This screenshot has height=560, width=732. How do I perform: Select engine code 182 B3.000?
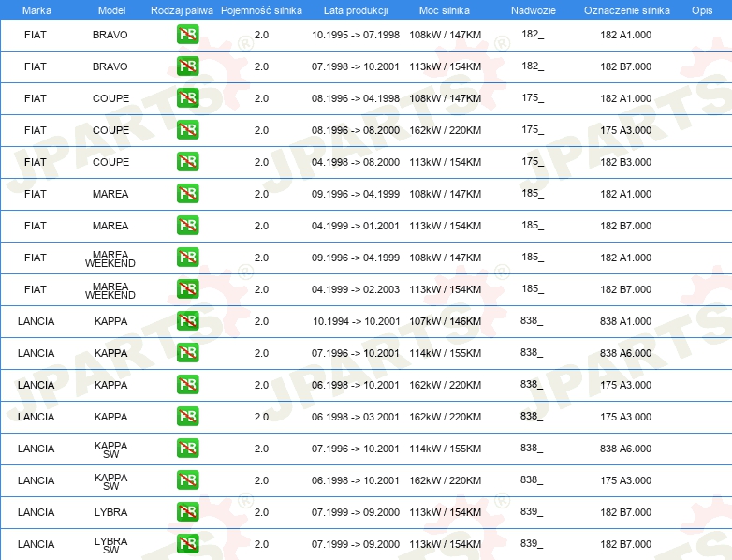coord(625,162)
